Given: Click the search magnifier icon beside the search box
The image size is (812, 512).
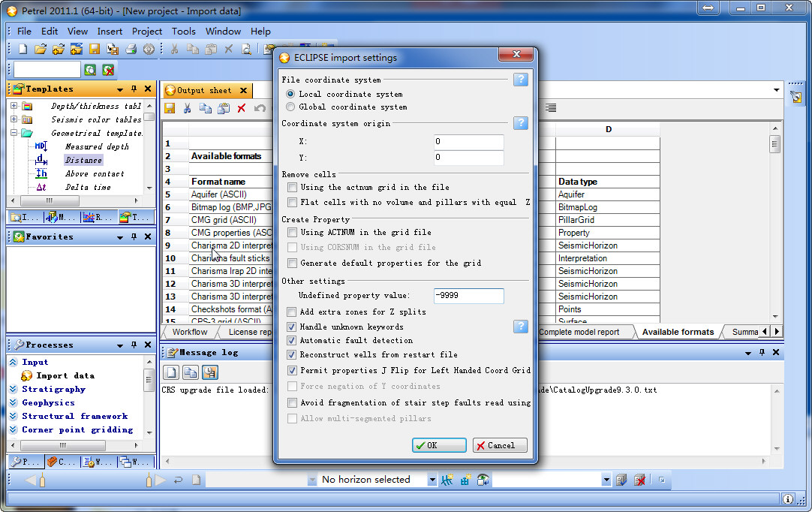Looking at the screenshot, I should pyautogui.click(x=90, y=70).
